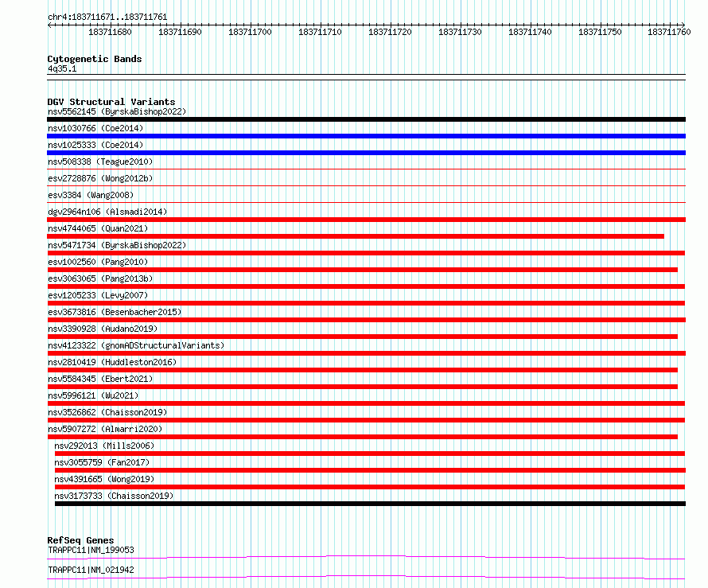The image size is (708, 588).
Task: Click ruler tick 183711750
Action: 600,32
